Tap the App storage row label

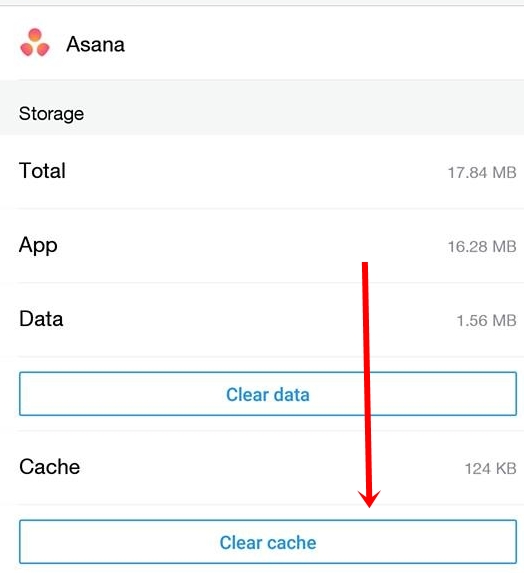pyautogui.click(x=38, y=246)
